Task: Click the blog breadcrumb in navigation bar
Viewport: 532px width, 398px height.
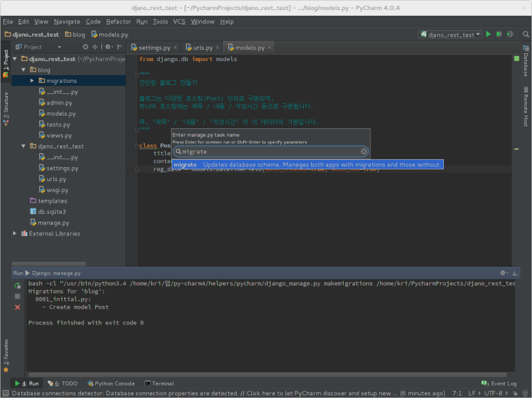Action: [76, 35]
